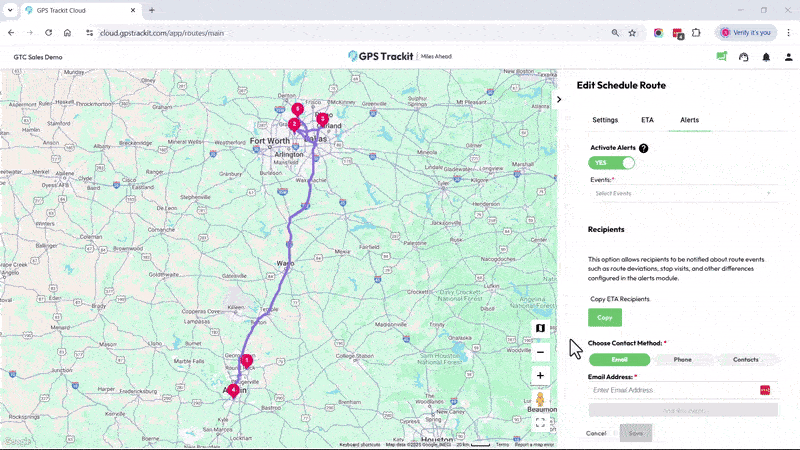Choose Phone contact method
Image resolution: width=800 pixels, height=450 pixels.
click(682, 360)
